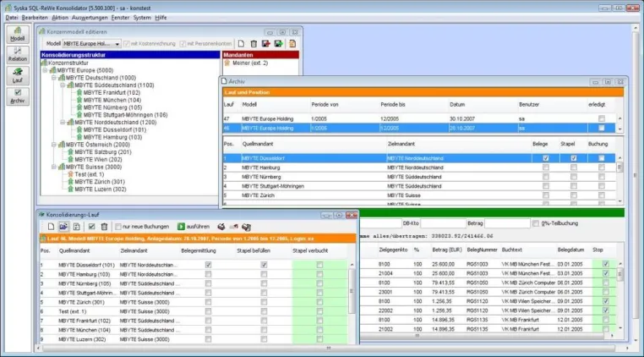Open the Auswertungen menu
The image size is (644, 357).
(x=90, y=18)
